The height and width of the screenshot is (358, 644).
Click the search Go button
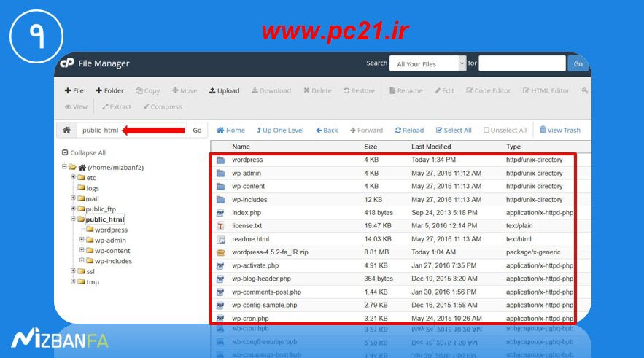[578, 63]
